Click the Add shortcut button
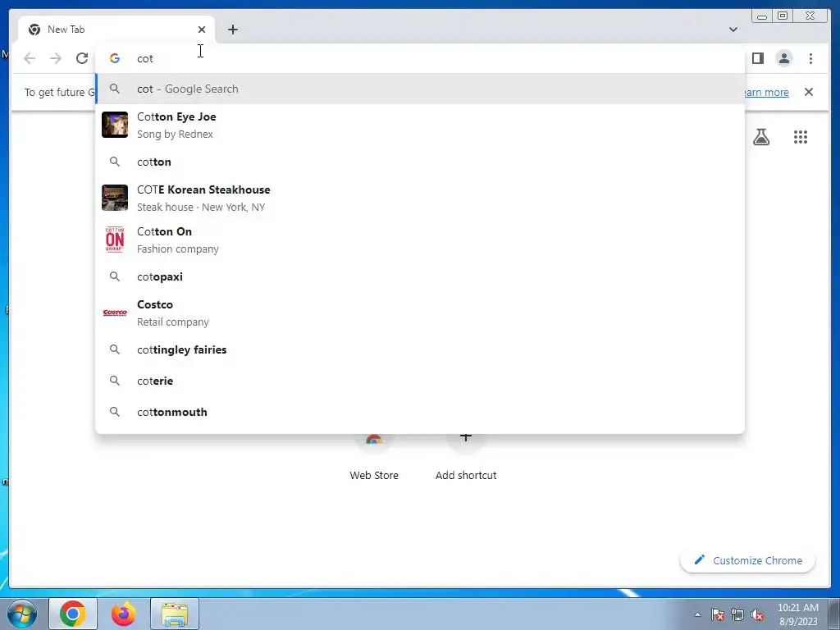840x630 pixels. coord(466,458)
